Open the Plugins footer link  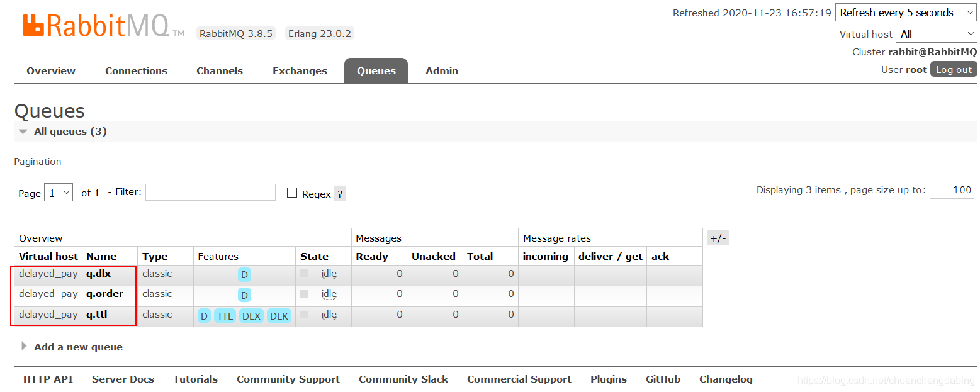point(609,379)
